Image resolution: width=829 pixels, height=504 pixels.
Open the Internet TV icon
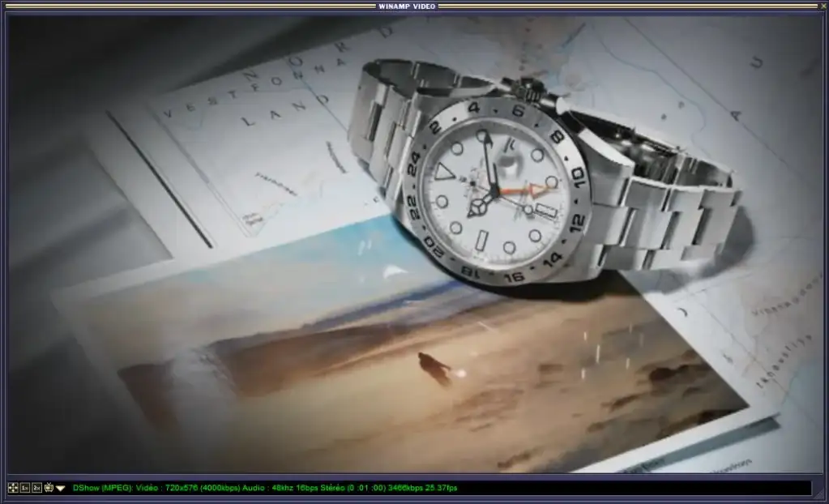pyautogui.click(x=49, y=488)
